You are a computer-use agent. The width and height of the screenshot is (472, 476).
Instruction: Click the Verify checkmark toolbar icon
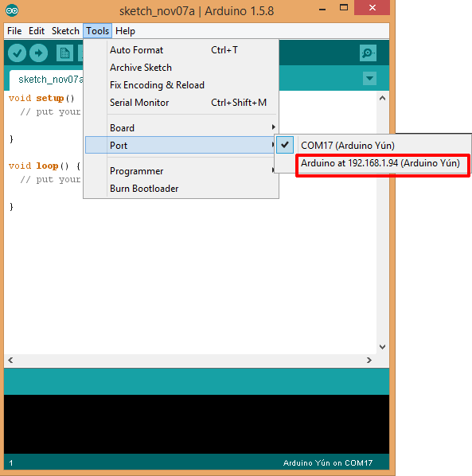(x=17, y=53)
